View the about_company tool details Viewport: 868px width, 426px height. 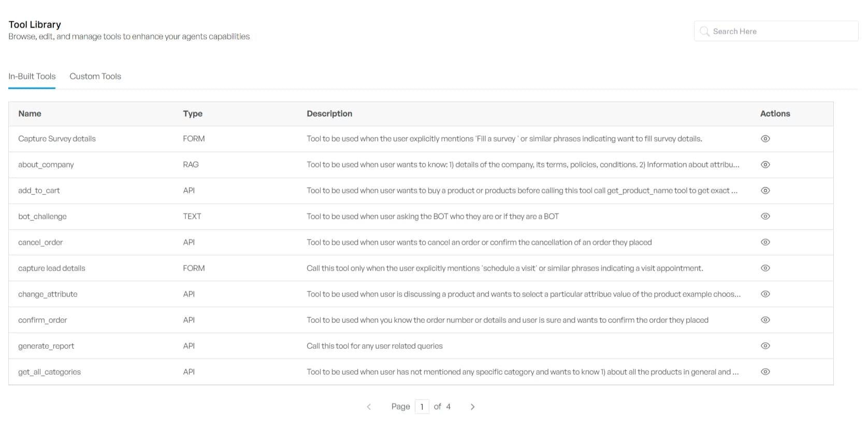[x=765, y=164]
